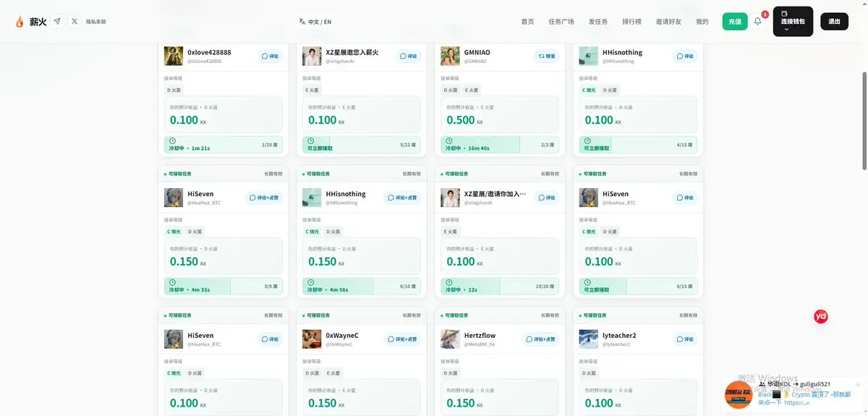The image size is (868, 416).
Task: Click the green 充值 recharge button
Action: 735,22
